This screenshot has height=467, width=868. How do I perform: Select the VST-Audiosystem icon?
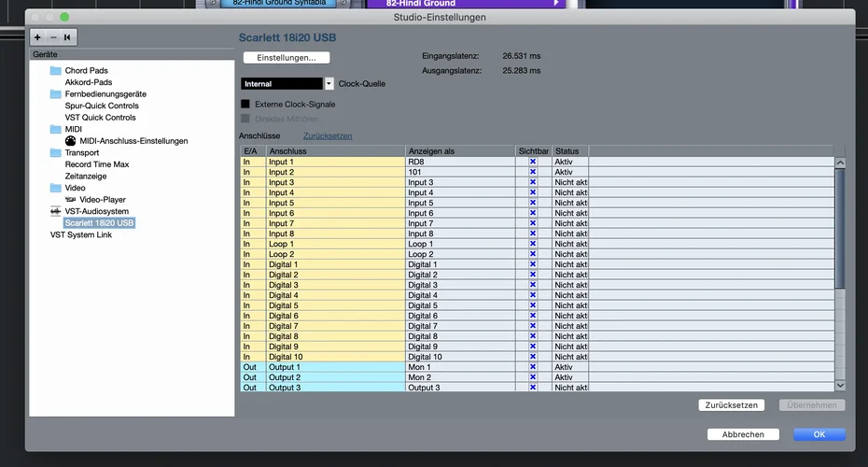[x=55, y=211]
